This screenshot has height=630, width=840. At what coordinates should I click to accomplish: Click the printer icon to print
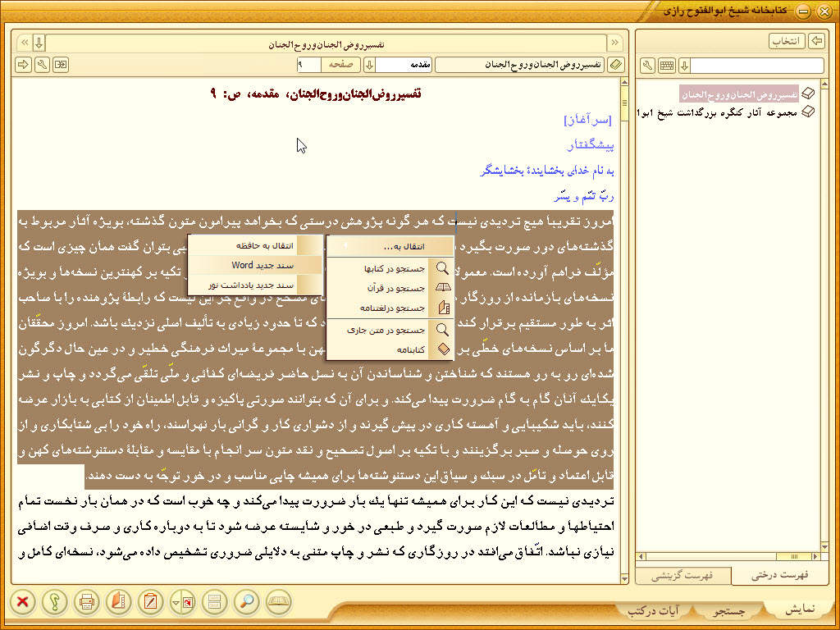87,601
